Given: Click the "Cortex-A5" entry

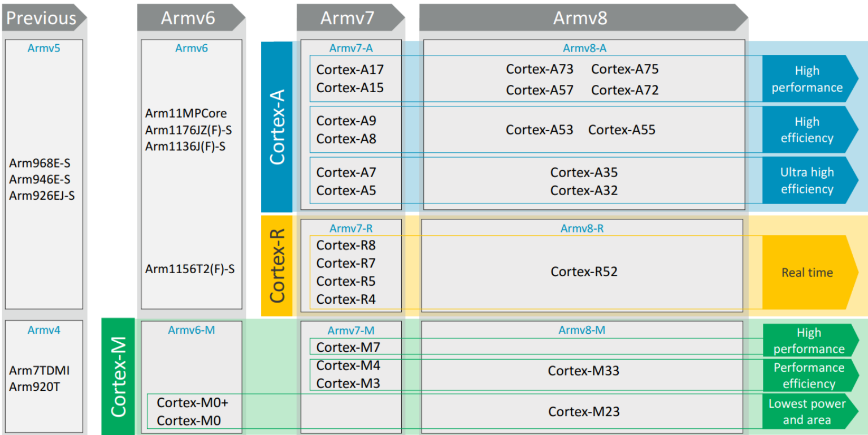Looking at the screenshot, I should 346,190.
